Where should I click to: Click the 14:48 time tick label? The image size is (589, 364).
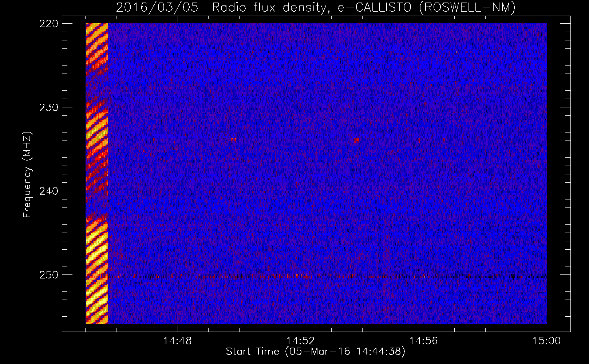pos(177,341)
